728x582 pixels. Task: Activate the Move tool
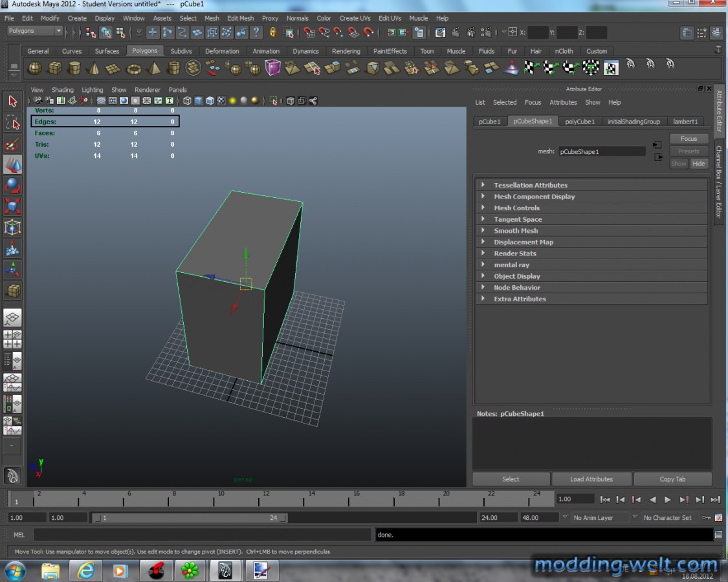coord(12,165)
